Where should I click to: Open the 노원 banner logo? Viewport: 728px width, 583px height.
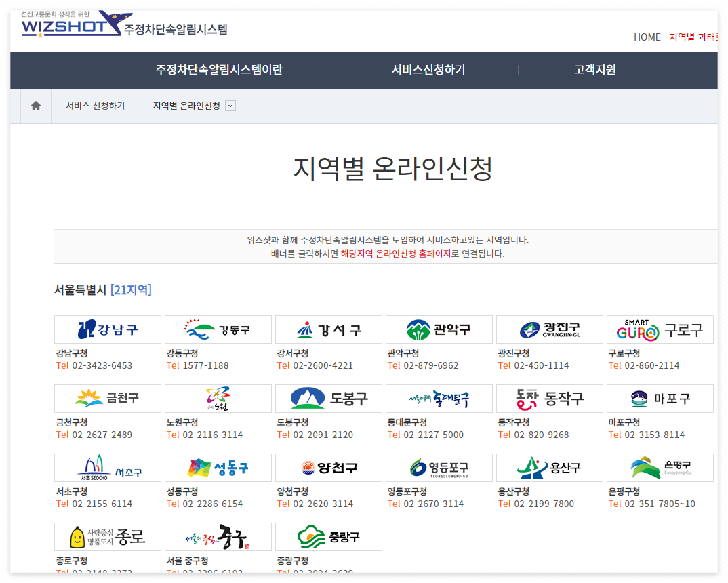pyautogui.click(x=218, y=398)
